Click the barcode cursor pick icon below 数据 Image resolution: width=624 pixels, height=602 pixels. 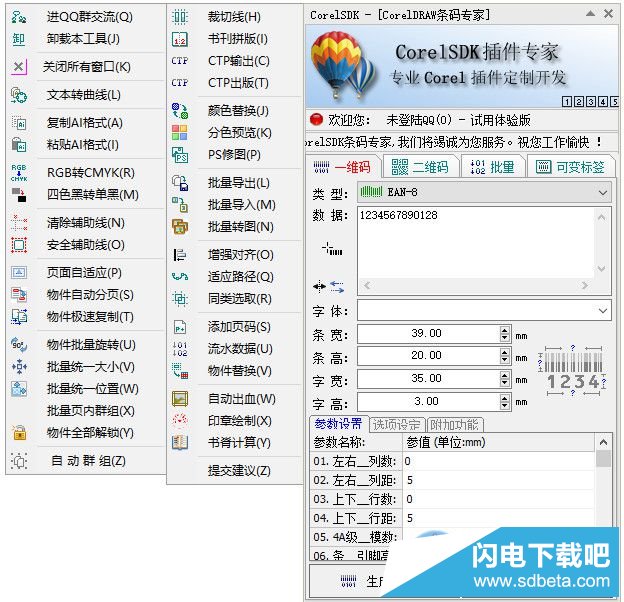332,249
